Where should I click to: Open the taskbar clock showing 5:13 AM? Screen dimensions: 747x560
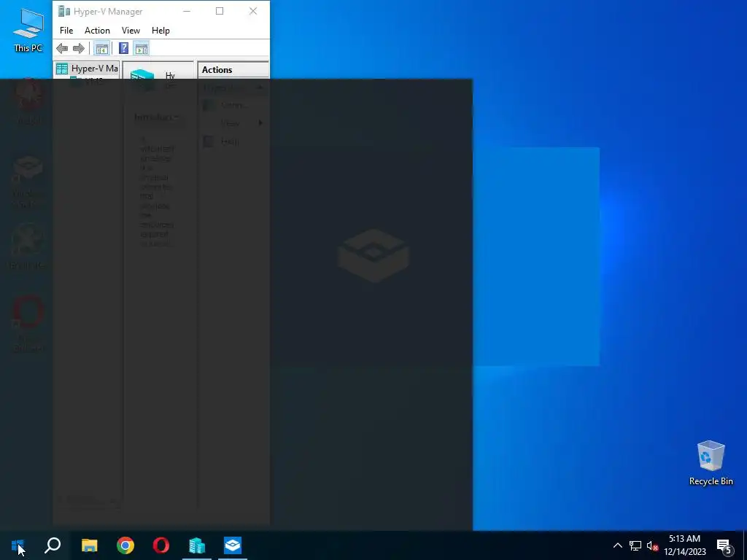click(x=684, y=545)
